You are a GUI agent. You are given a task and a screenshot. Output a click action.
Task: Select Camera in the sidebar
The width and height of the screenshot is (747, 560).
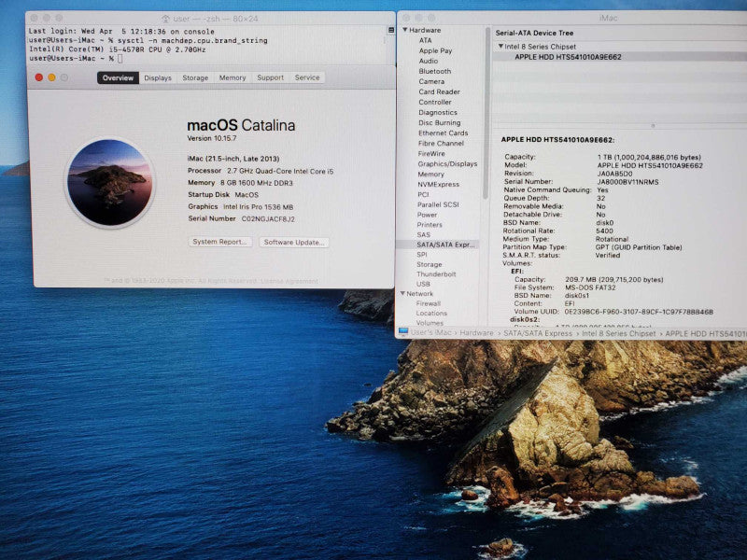click(x=431, y=81)
